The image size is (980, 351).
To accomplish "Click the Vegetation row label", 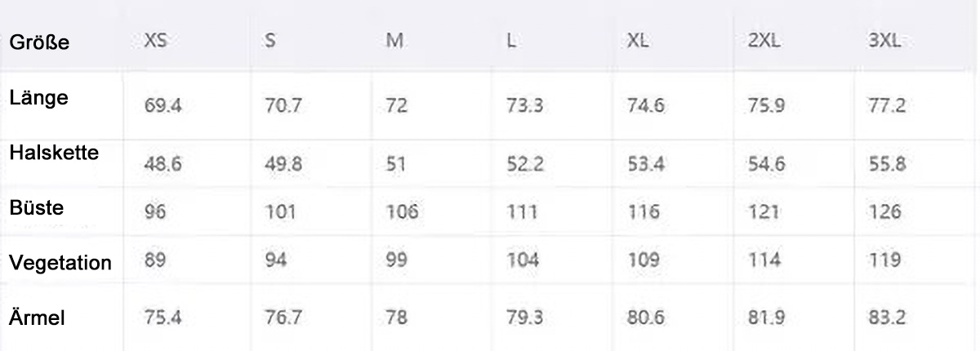I will tap(60, 264).
